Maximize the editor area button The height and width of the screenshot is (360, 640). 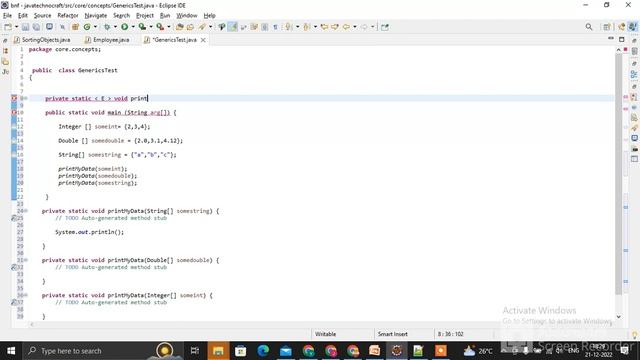click(x=622, y=39)
